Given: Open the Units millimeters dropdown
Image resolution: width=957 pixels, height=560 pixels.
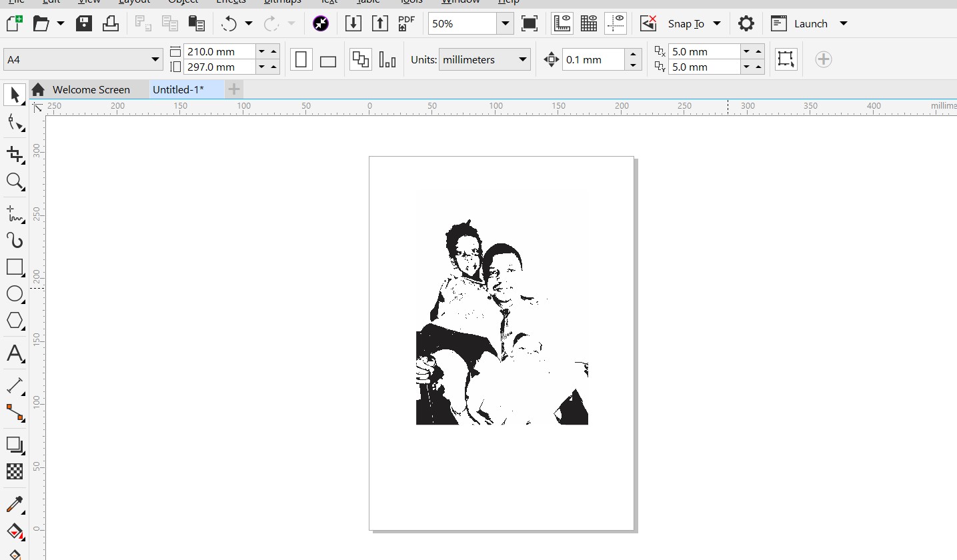Looking at the screenshot, I should click(485, 59).
